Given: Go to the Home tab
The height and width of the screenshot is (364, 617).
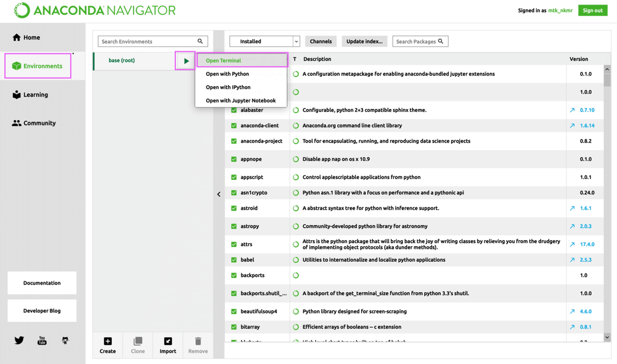Looking at the screenshot, I should click(x=43, y=38).
